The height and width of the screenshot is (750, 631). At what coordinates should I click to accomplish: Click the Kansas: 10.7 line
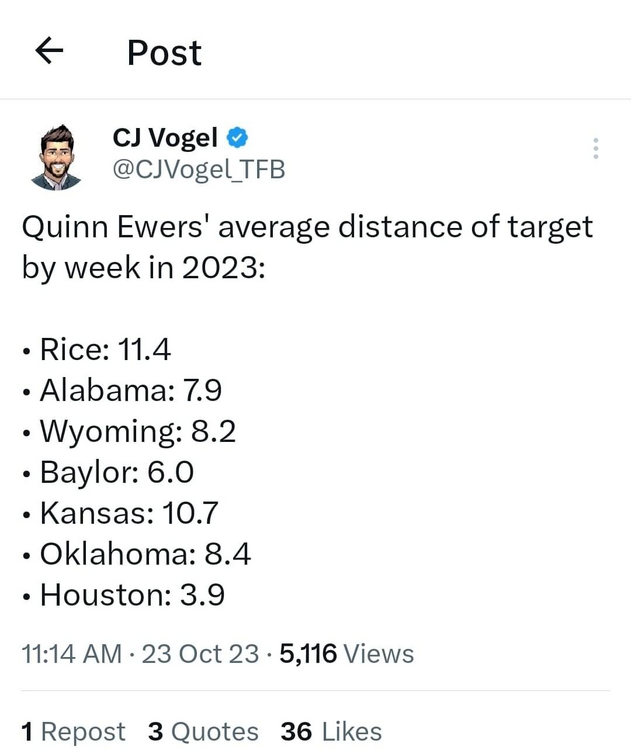tap(128, 514)
